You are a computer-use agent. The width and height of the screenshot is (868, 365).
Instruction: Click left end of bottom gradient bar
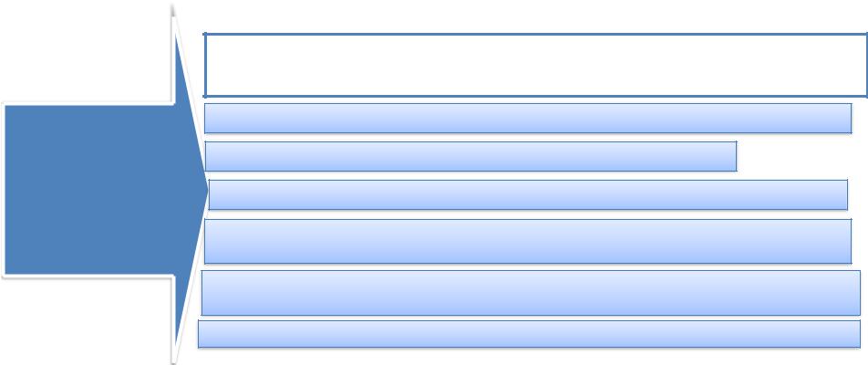pos(204,333)
